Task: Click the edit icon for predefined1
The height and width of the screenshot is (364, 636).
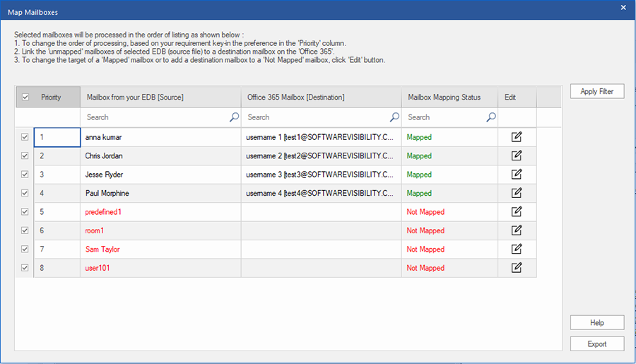Action: coord(517,212)
